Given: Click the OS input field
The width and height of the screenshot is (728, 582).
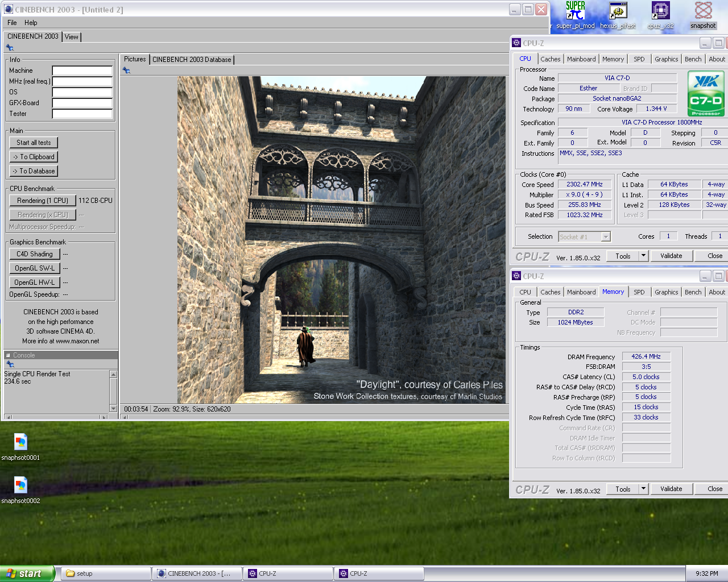Looking at the screenshot, I should point(82,92).
